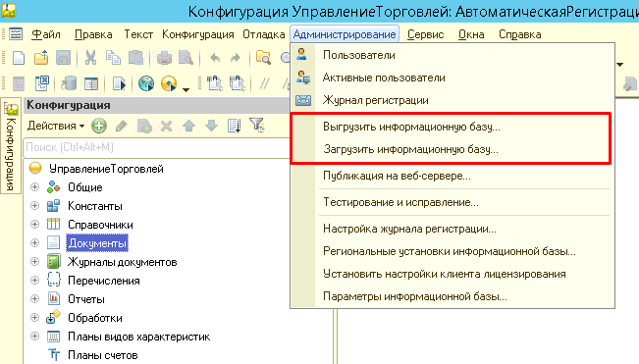The image size is (639, 364).
Task: Click the green Add plus icon
Action: pos(98,126)
